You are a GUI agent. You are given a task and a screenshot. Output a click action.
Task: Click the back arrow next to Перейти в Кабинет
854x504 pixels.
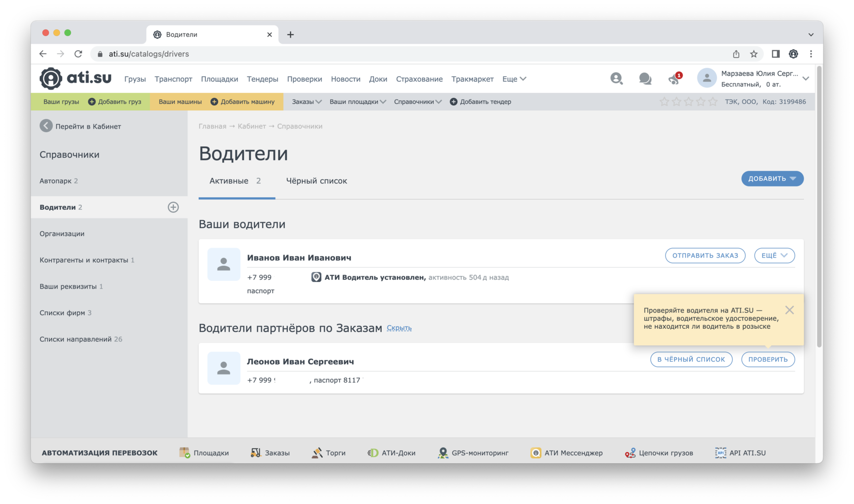click(46, 126)
